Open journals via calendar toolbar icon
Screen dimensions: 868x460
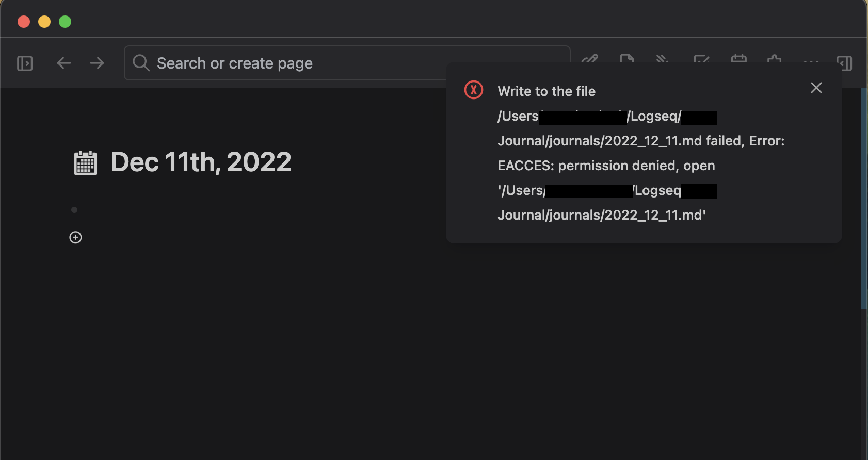point(738,58)
